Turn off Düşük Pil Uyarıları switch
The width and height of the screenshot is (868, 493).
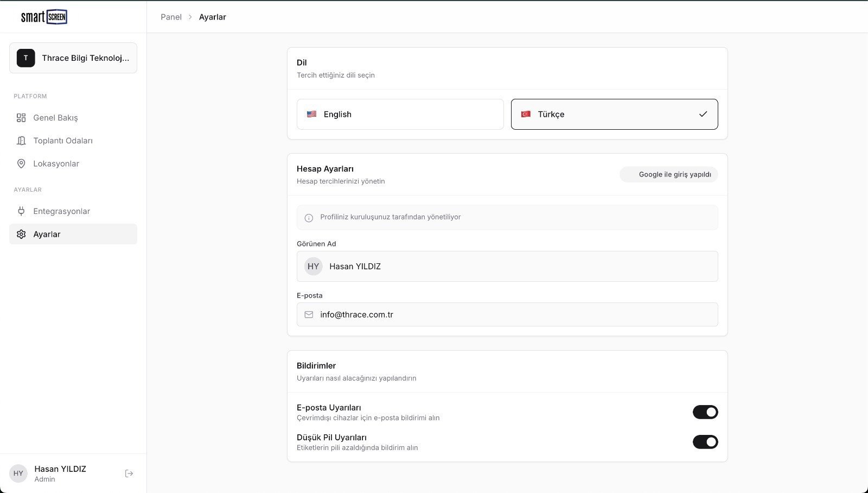tap(705, 442)
